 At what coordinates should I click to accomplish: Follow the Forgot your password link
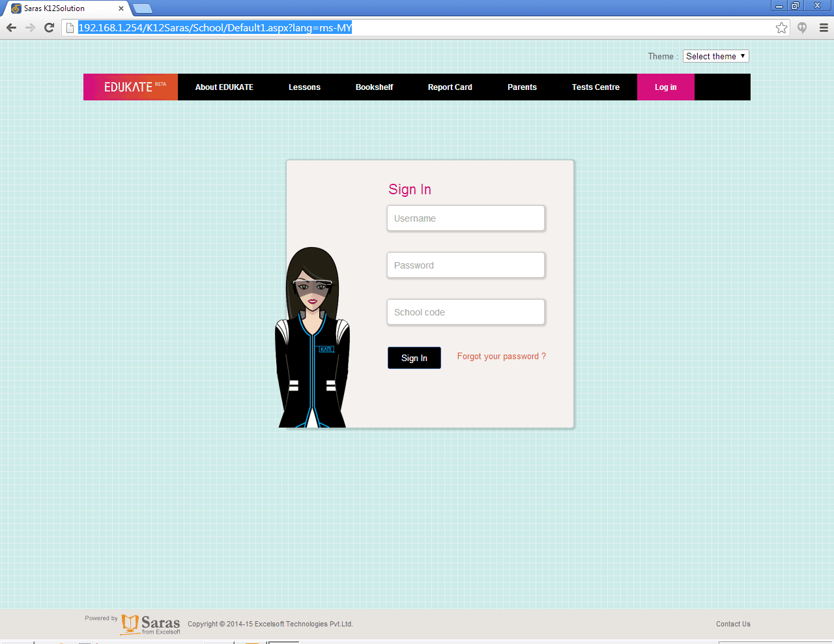click(502, 357)
